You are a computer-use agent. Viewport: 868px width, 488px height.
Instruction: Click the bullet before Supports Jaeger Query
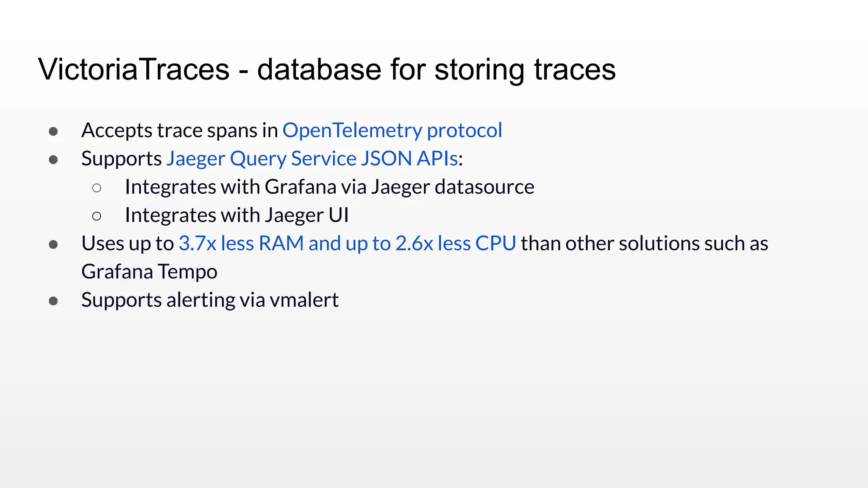pyautogui.click(x=53, y=160)
